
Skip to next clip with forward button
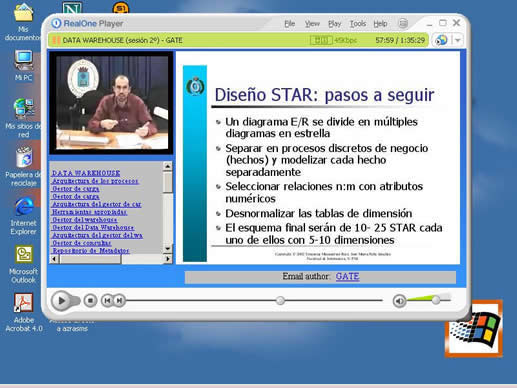tap(120, 301)
